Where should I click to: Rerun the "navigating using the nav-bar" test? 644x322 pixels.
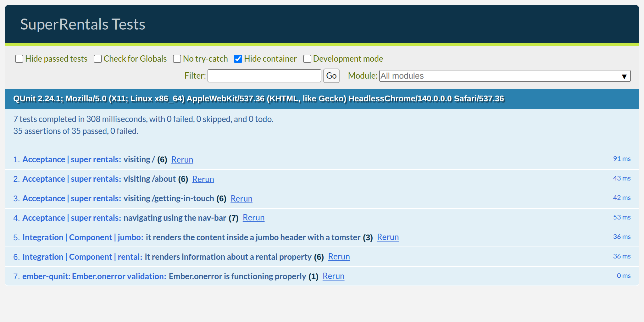253,218
